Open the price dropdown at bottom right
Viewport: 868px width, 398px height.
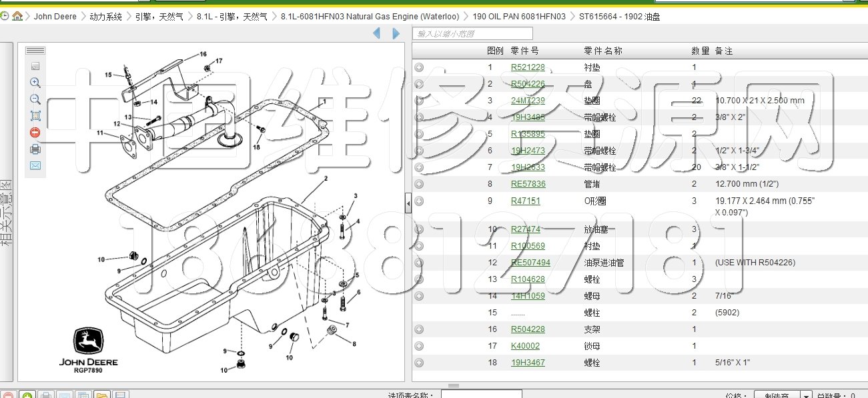(x=806, y=395)
